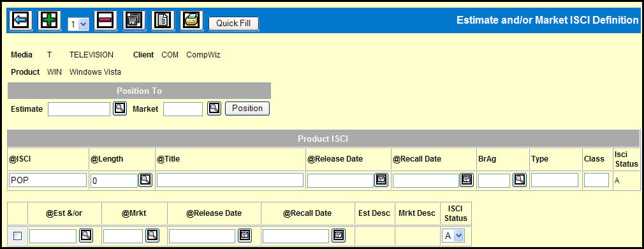Viewport: 644px width, 249px height.
Task: Click the @Length column header
Action: [x=106, y=159]
